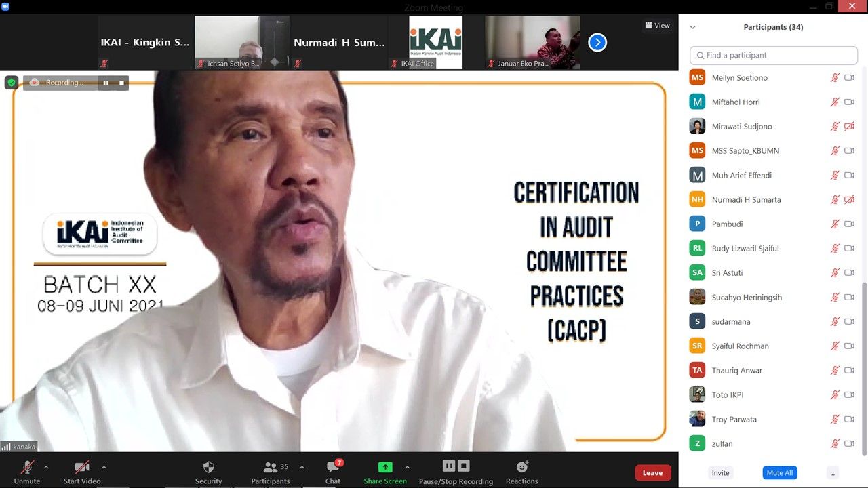The image size is (868, 488).
Task: Toggle mute for Meilyn Soetiono
Action: (x=835, y=78)
